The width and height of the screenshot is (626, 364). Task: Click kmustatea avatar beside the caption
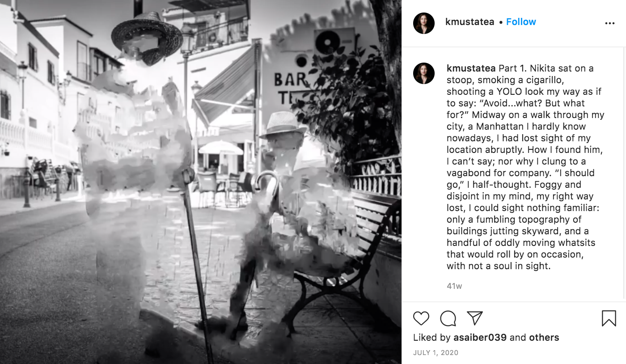424,73
